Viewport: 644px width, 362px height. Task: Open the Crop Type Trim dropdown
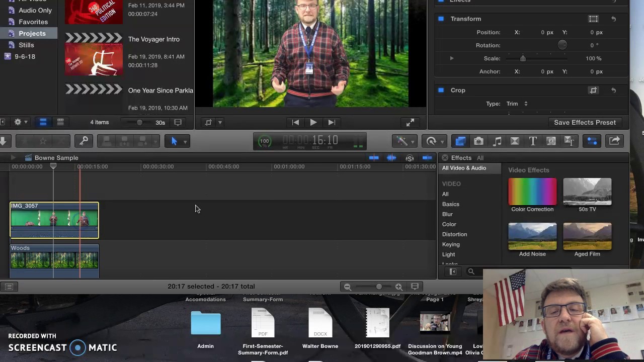click(517, 104)
